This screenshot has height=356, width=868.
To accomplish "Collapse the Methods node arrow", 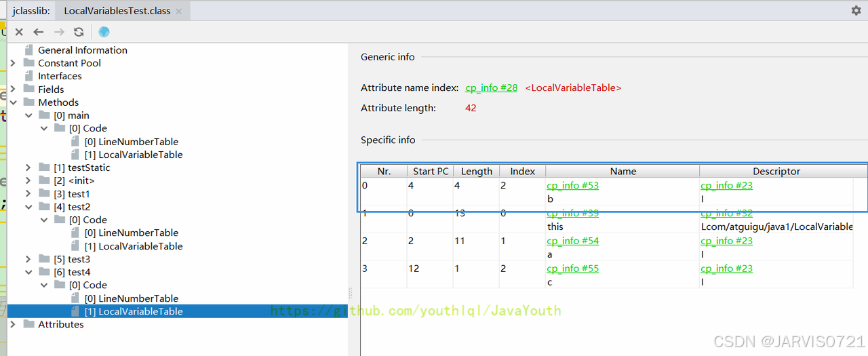I will point(13,102).
